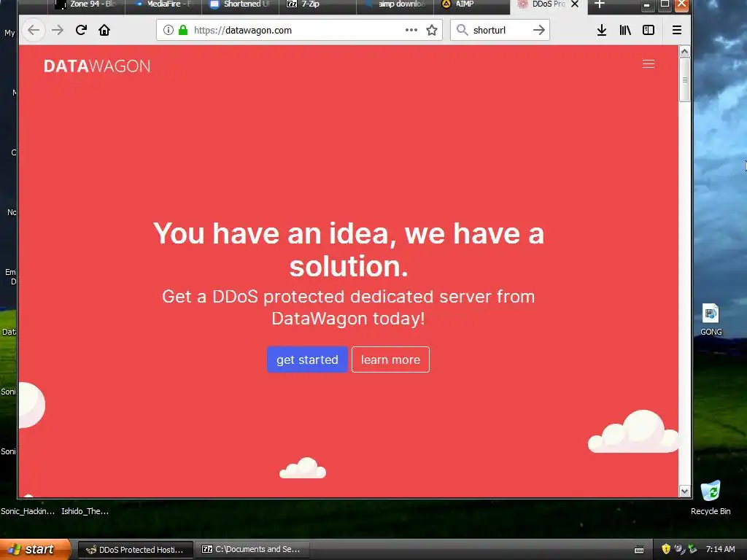Select the Recycle Bin desktop icon
Image resolution: width=747 pixels, height=560 pixels.
click(x=711, y=497)
